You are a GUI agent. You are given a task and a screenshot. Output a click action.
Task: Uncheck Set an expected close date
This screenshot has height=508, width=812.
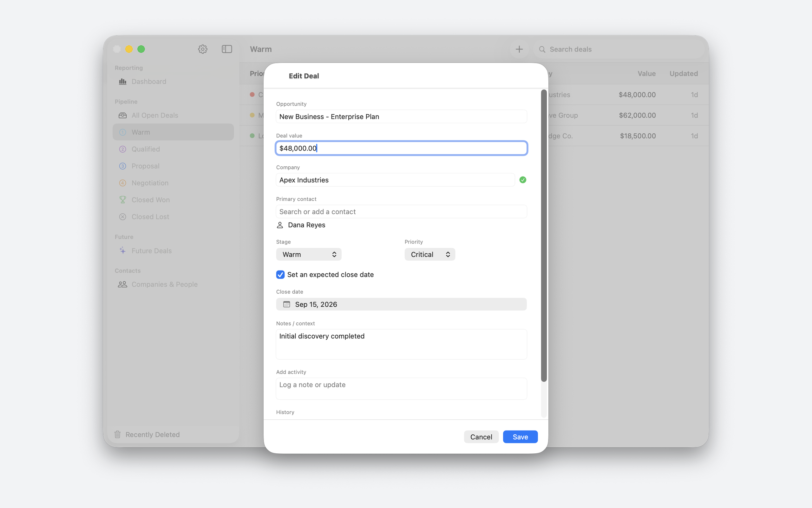[280, 275]
